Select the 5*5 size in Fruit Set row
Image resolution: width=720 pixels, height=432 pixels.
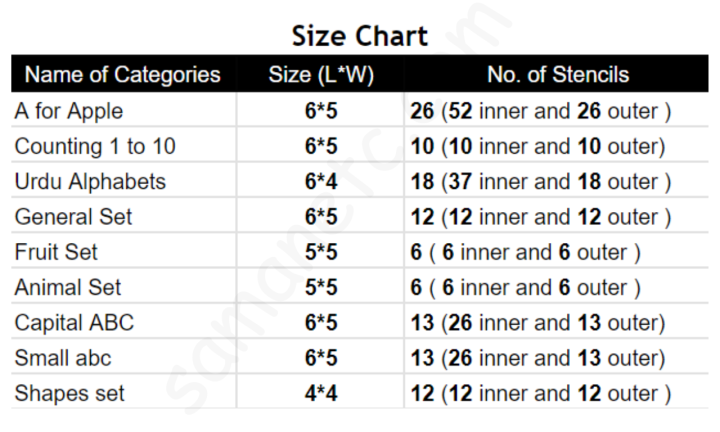321,252
